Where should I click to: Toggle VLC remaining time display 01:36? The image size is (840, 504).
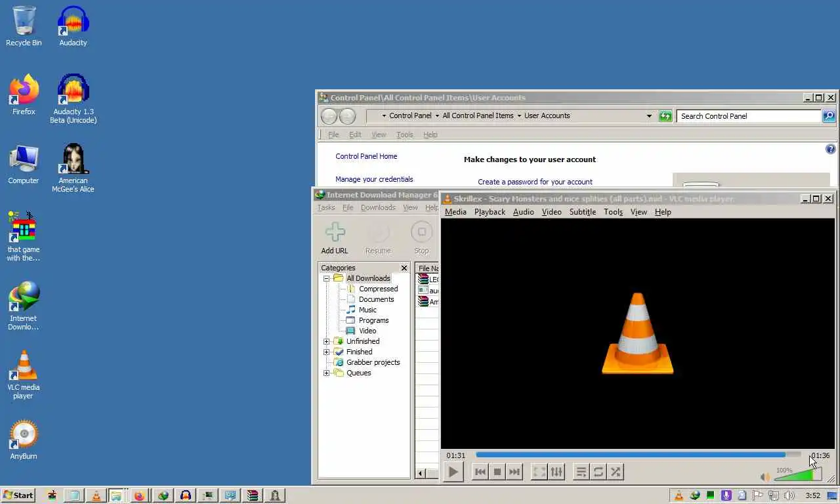[820, 455]
